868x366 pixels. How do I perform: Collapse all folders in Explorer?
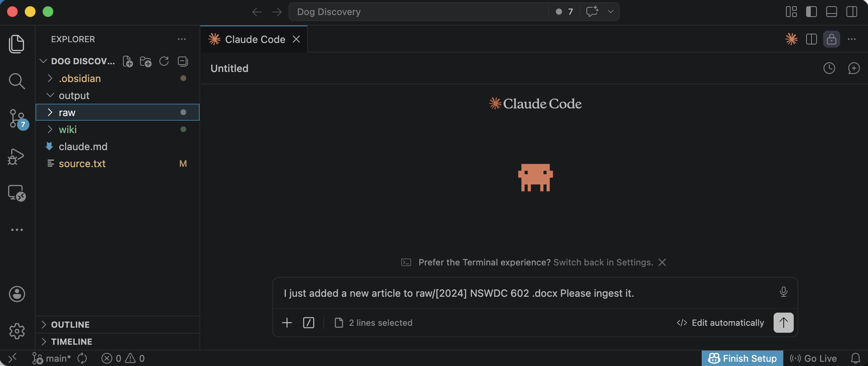[x=183, y=61]
